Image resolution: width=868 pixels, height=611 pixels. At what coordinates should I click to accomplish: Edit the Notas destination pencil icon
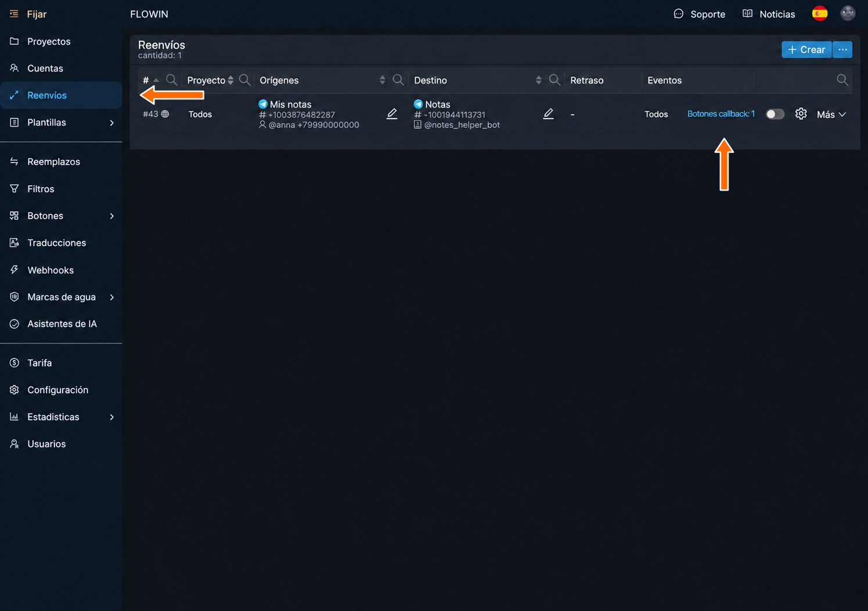tap(548, 114)
